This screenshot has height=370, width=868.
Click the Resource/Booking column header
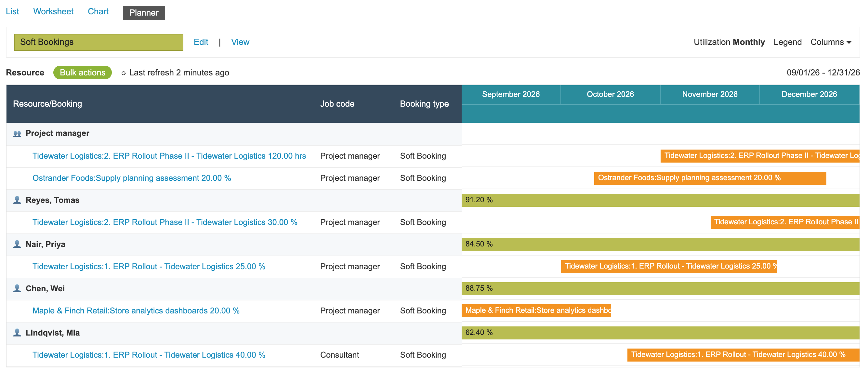click(x=47, y=104)
